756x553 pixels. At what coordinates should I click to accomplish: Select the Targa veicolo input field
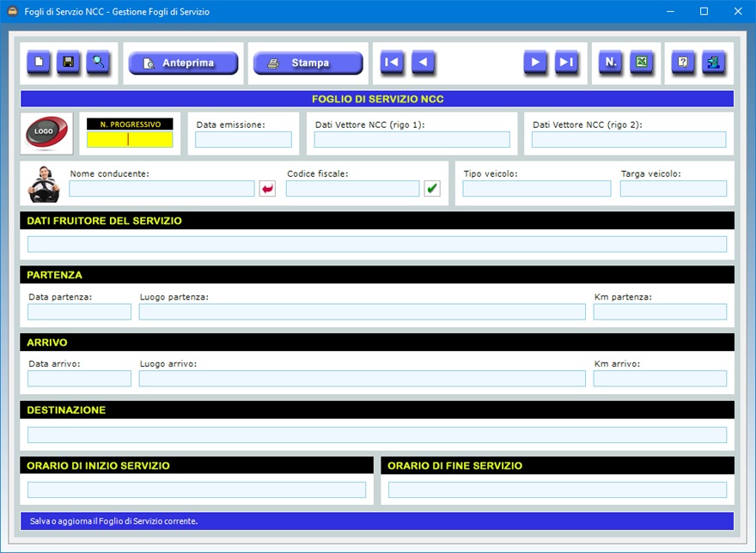[673, 189]
